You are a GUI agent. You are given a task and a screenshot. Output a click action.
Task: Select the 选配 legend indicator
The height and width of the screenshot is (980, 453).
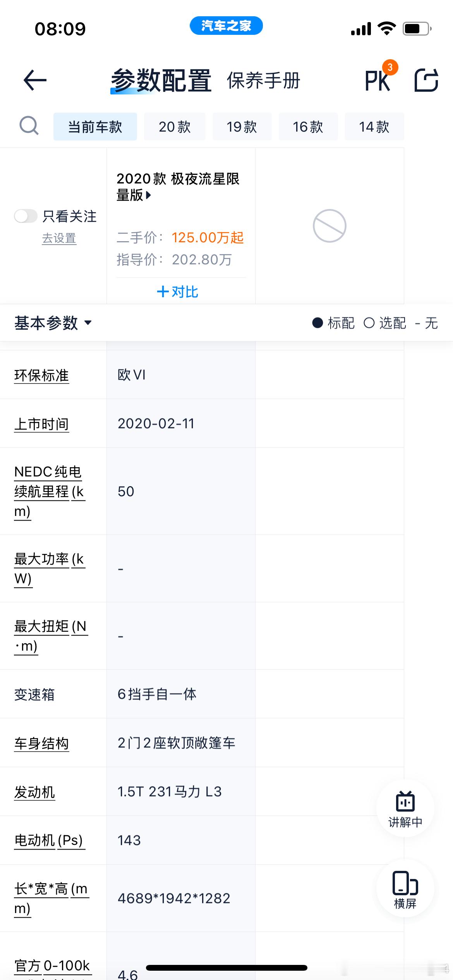coord(385,323)
